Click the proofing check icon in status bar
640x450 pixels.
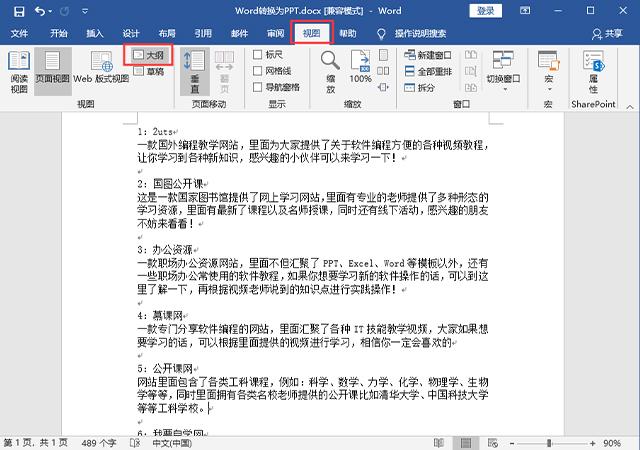(x=135, y=443)
